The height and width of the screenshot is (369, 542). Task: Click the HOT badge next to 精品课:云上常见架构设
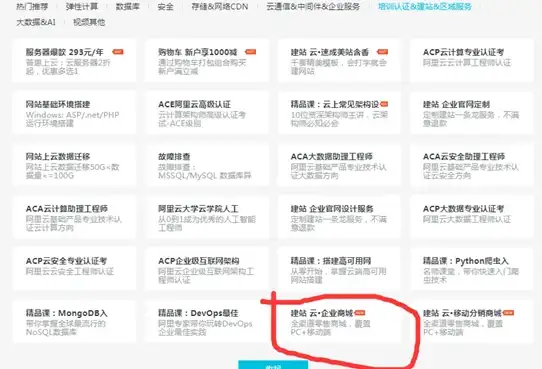384,104
